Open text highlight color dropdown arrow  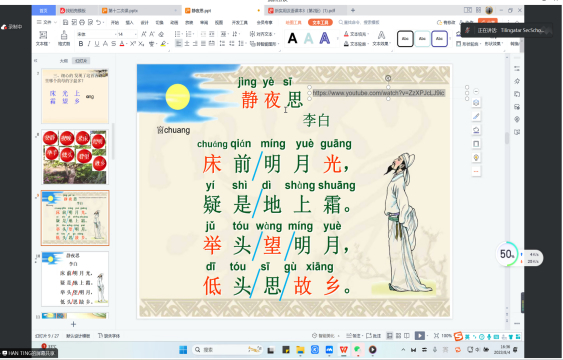click(x=168, y=44)
